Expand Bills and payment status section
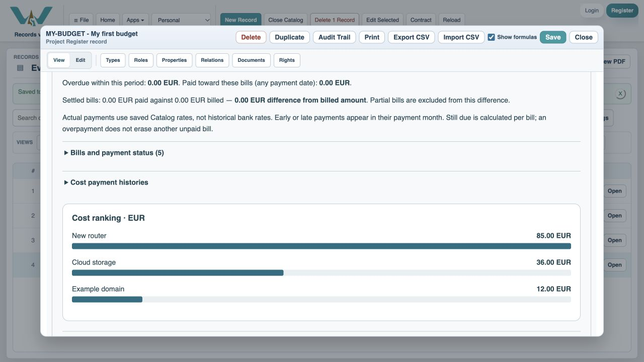This screenshot has height=362, width=644. tap(114, 153)
